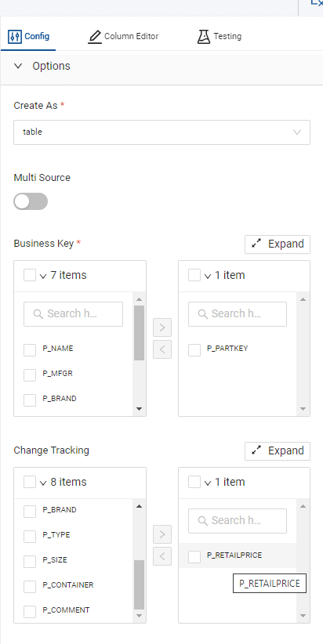Viewport: 323px width, 644px height.
Task: Click the Business Key Expand button
Action: 278,244
